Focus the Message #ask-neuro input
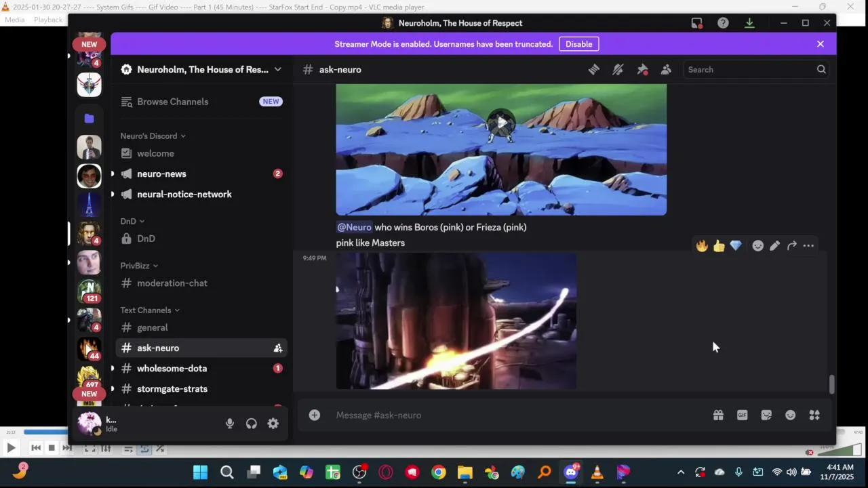 click(519, 415)
